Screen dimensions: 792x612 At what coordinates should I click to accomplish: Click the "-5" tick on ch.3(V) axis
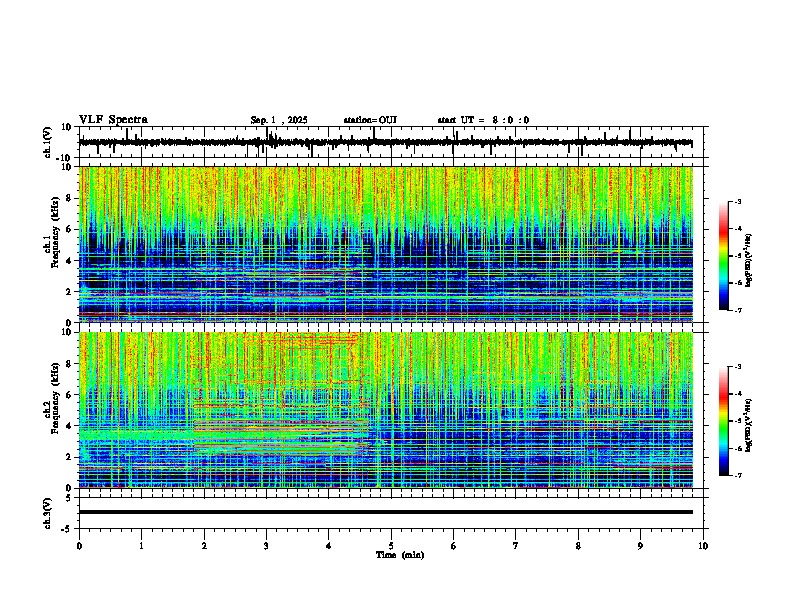(68, 529)
